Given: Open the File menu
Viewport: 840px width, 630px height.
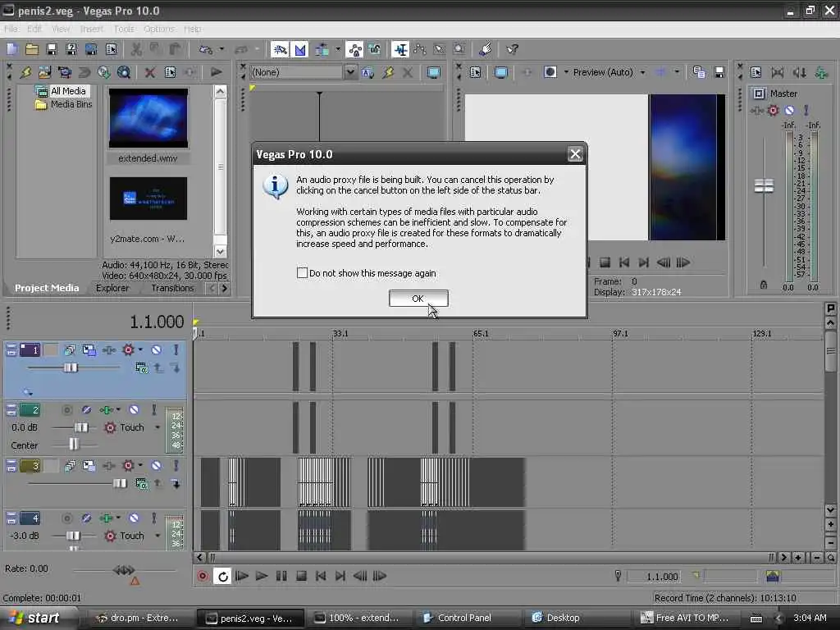Looking at the screenshot, I should pyautogui.click(x=11, y=29).
